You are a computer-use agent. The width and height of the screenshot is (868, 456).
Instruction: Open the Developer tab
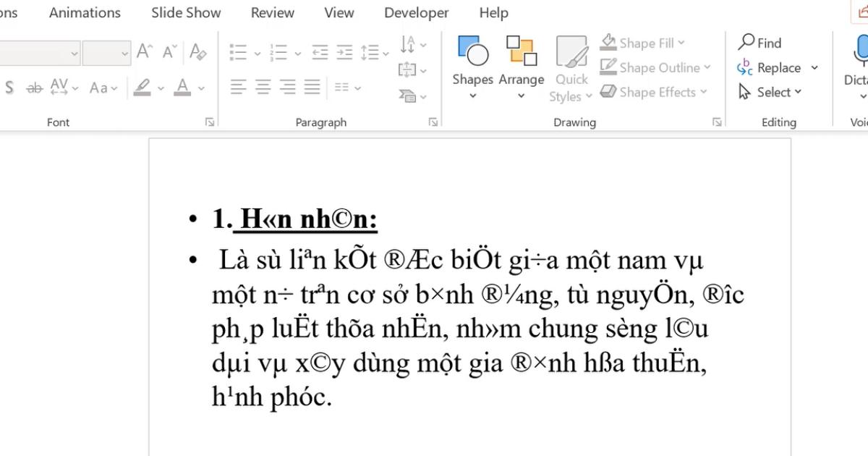point(417,12)
